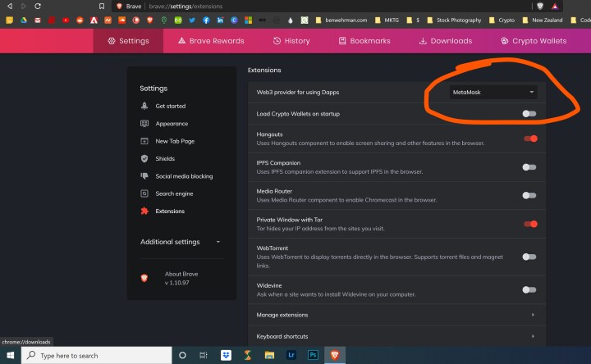Open Task View on the taskbar
The height and width of the screenshot is (364, 591).
click(204, 355)
